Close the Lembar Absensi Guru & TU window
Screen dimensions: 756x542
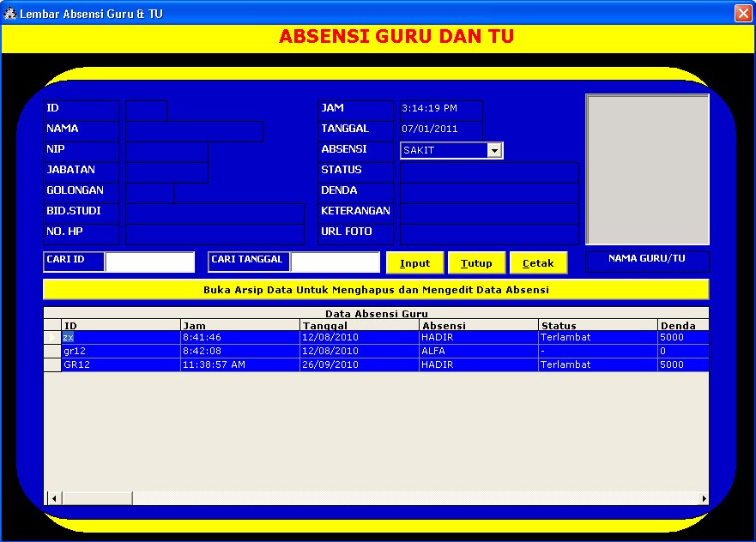tap(743, 13)
